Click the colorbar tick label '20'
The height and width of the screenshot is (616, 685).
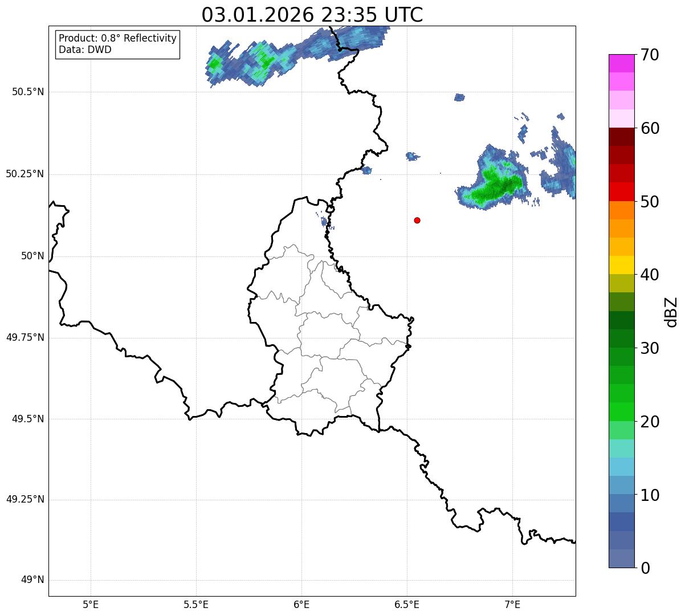[x=650, y=422]
